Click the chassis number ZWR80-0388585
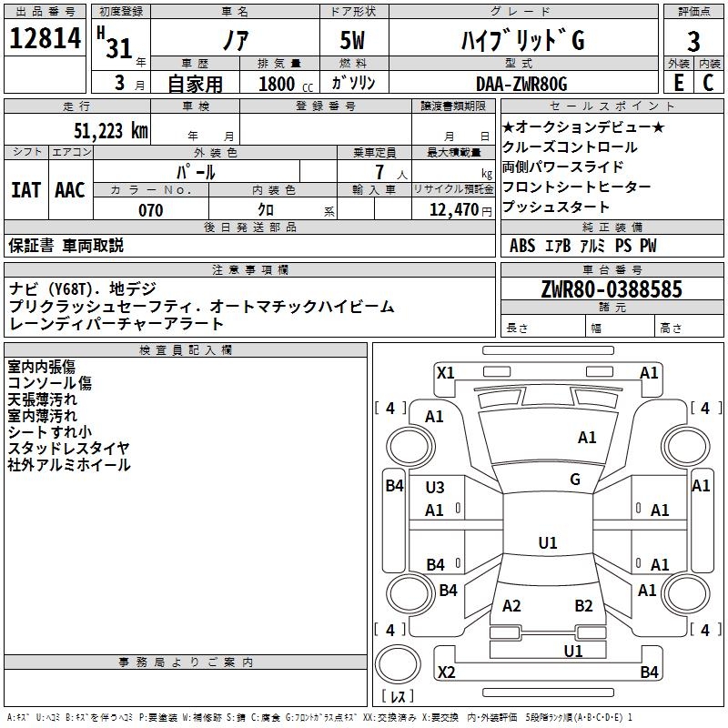The width and height of the screenshot is (728, 728). [x=612, y=289]
